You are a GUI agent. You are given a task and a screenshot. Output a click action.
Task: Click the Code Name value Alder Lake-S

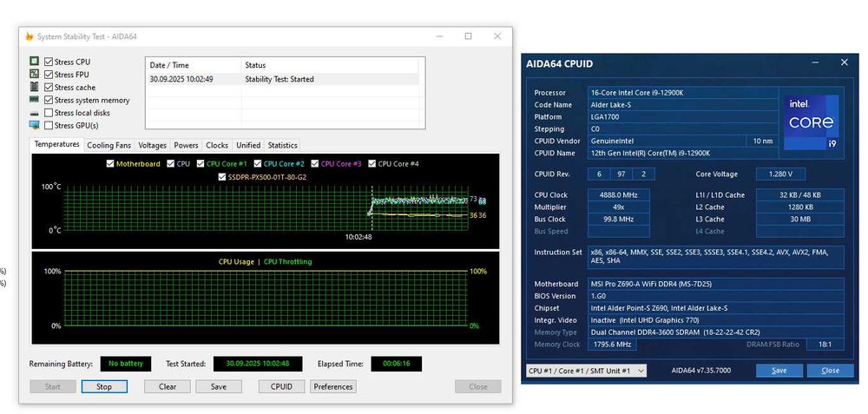pyautogui.click(x=683, y=105)
